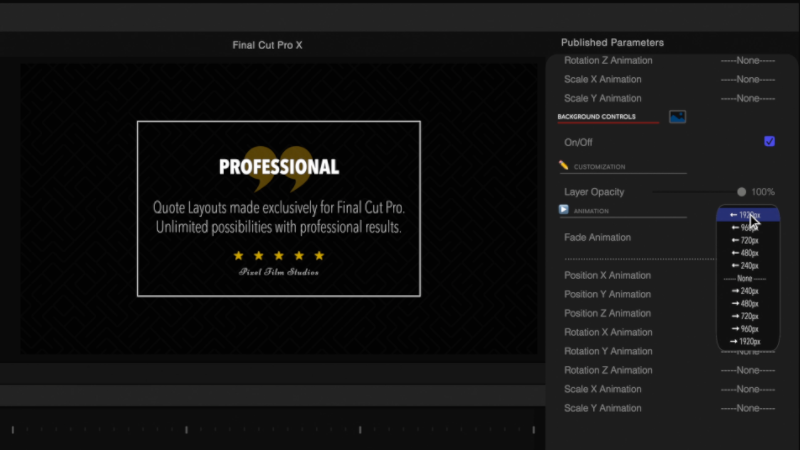The height and width of the screenshot is (450, 800).
Task: Click the Final Cut Pro X title
Action: click(x=267, y=45)
